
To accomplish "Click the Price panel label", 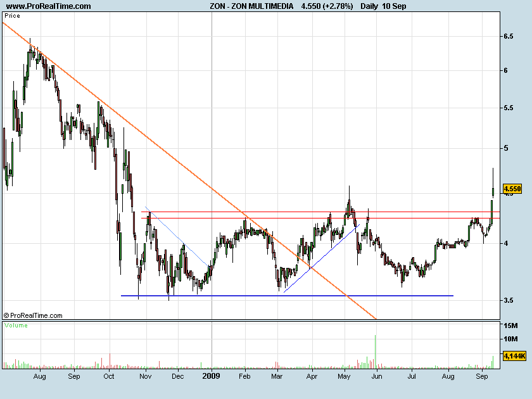I will [12, 16].
